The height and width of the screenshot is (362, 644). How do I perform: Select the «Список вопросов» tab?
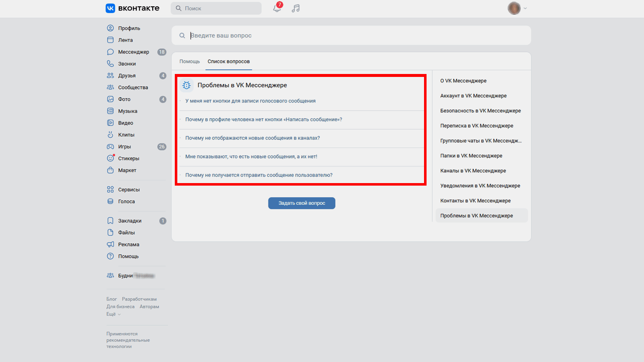point(228,61)
